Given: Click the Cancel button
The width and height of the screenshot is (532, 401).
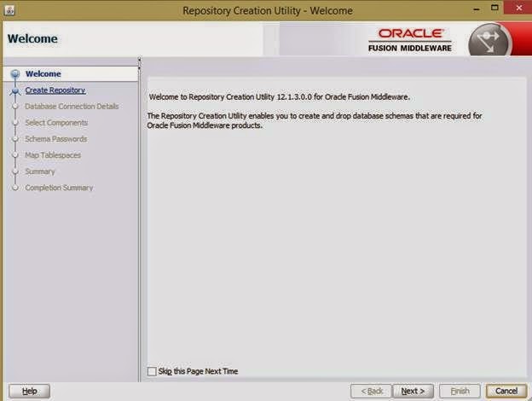Looking at the screenshot, I should tap(506, 391).
